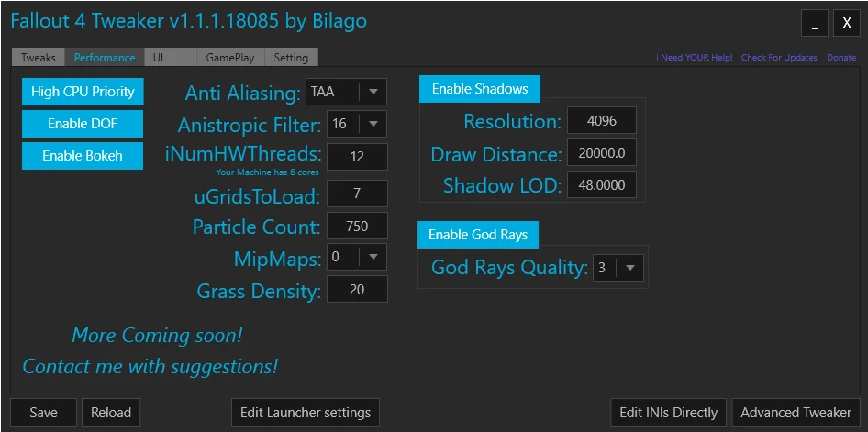Select the Performance tab

105,58
